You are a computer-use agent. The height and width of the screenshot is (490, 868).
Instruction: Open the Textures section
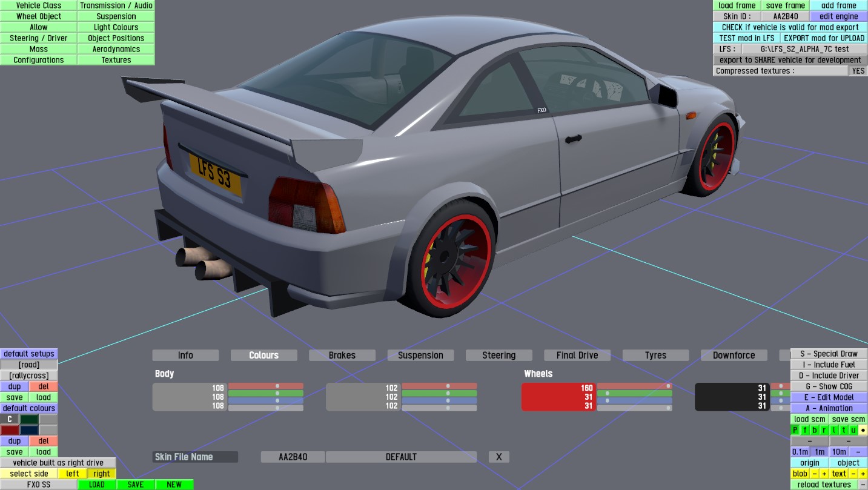(x=116, y=60)
